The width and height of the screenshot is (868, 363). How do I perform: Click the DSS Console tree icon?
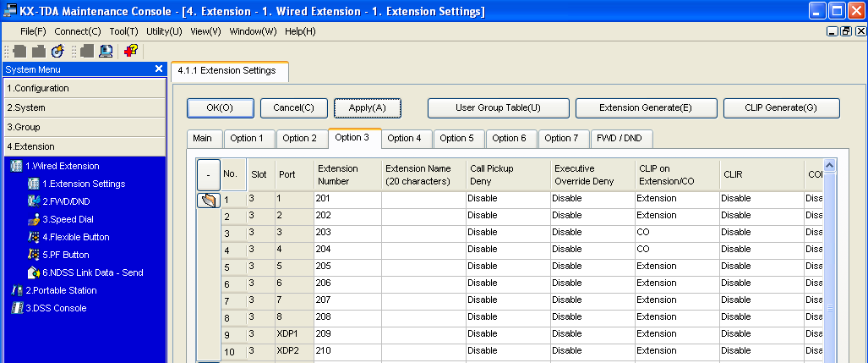click(17, 308)
